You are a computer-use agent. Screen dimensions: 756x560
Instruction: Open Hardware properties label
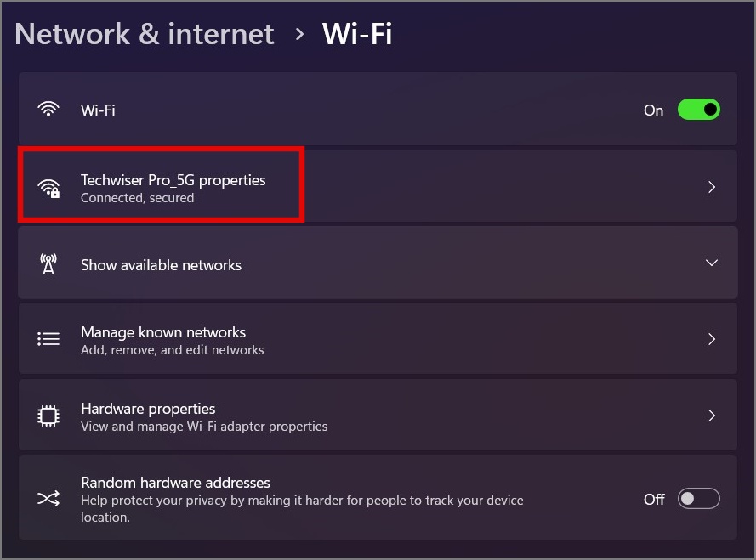click(x=148, y=409)
